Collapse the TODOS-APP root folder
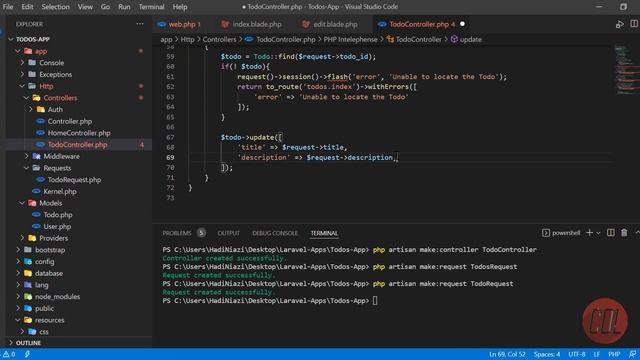 click(x=11, y=39)
